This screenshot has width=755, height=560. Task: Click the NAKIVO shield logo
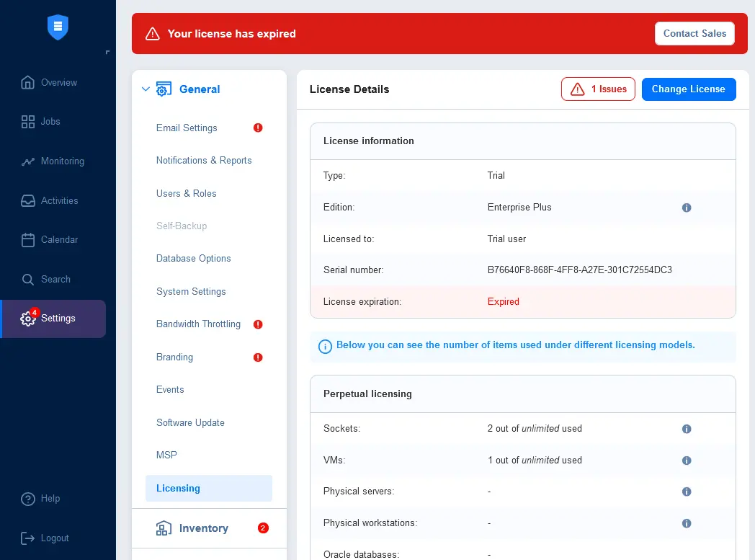click(58, 27)
